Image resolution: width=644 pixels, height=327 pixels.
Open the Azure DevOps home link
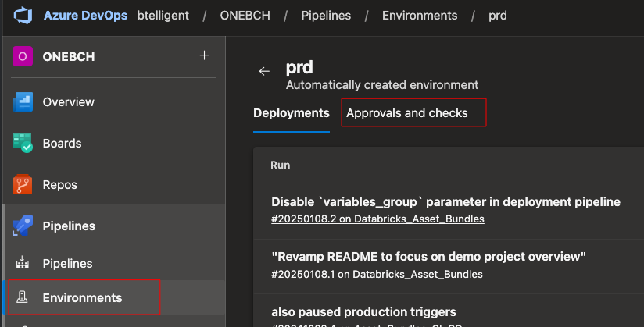(85, 16)
